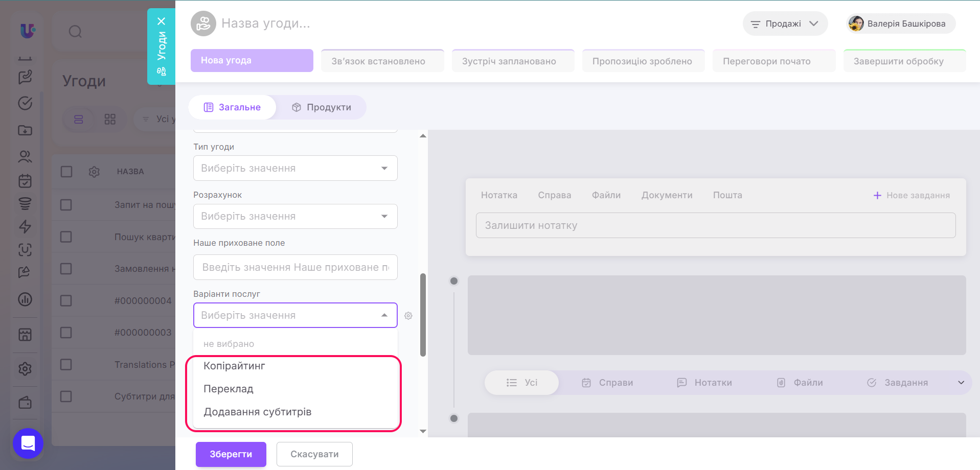Check the box for Пошук квартири row

(x=66, y=237)
